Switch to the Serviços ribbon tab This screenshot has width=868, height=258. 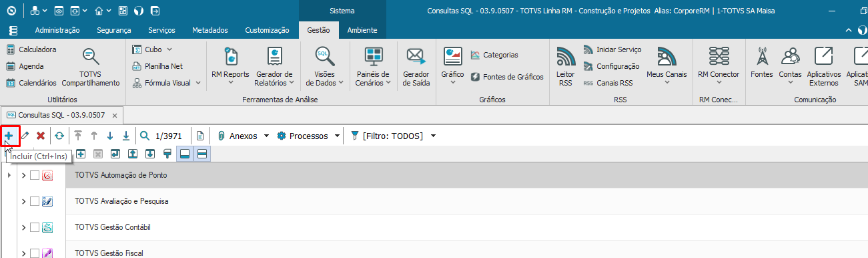pyautogui.click(x=161, y=30)
